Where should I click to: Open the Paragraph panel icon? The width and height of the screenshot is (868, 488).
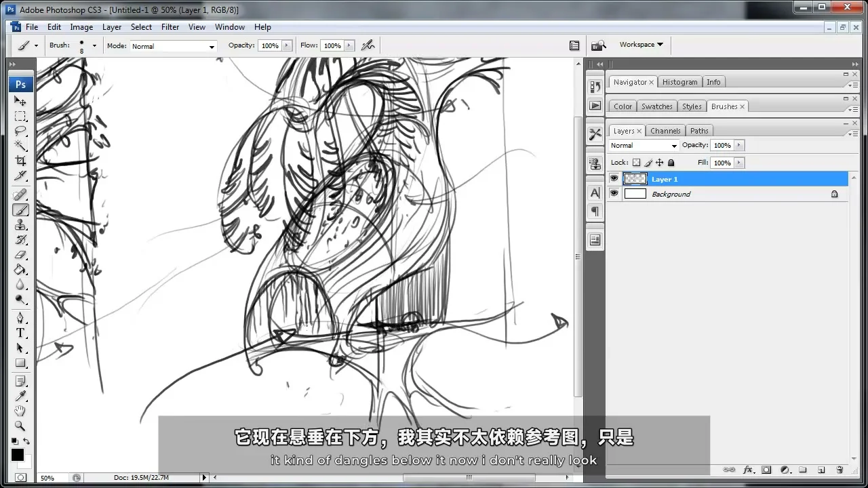595,211
